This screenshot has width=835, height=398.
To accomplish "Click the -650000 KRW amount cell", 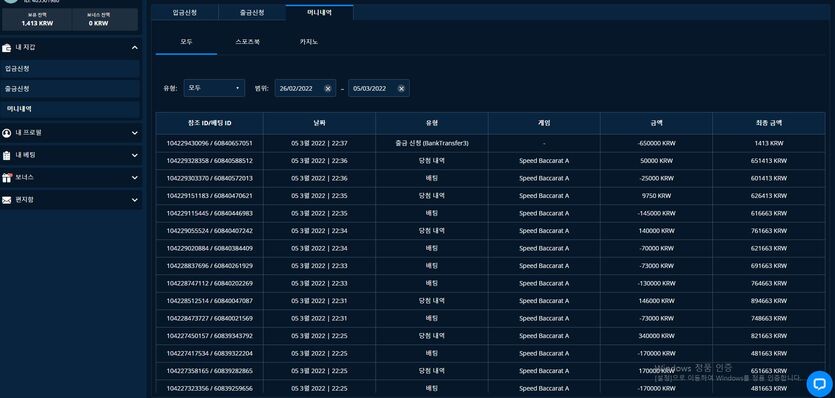I will 657,143.
